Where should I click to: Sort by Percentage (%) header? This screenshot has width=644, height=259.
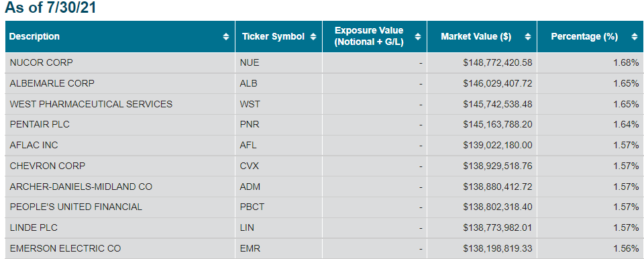[x=590, y=37]
